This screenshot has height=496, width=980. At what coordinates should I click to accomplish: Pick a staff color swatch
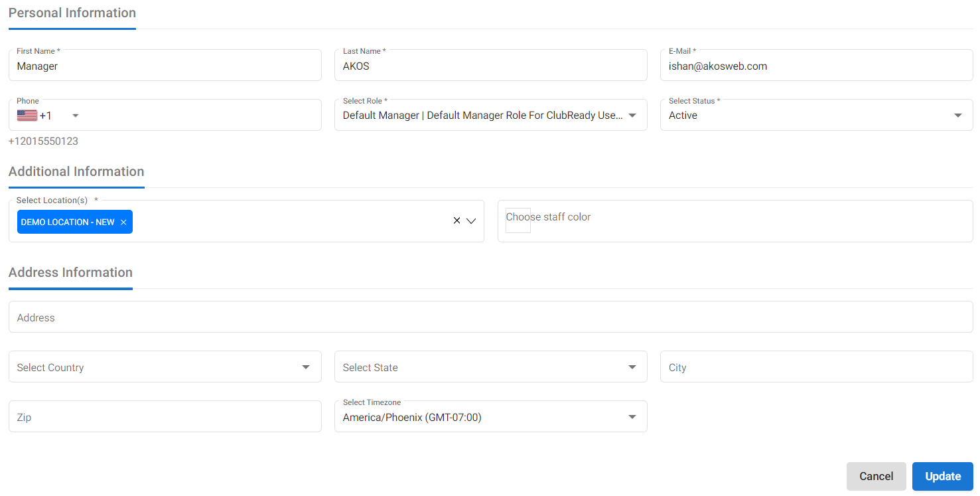pos(518,220)
